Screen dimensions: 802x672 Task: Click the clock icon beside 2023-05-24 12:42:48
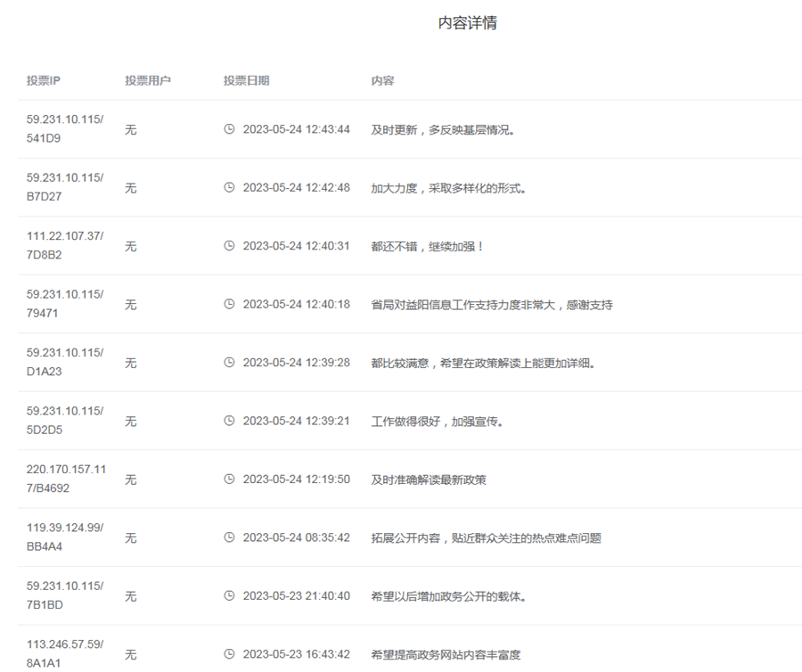point(229,188)
